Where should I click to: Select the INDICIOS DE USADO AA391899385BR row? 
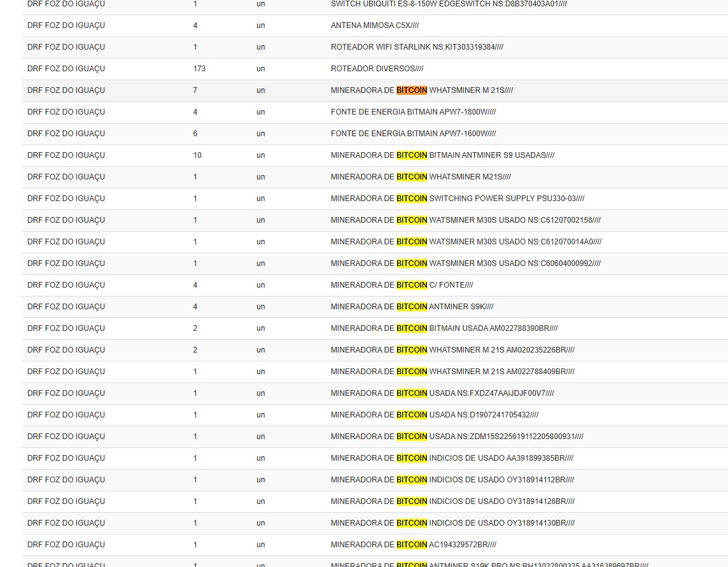(451, 458)
